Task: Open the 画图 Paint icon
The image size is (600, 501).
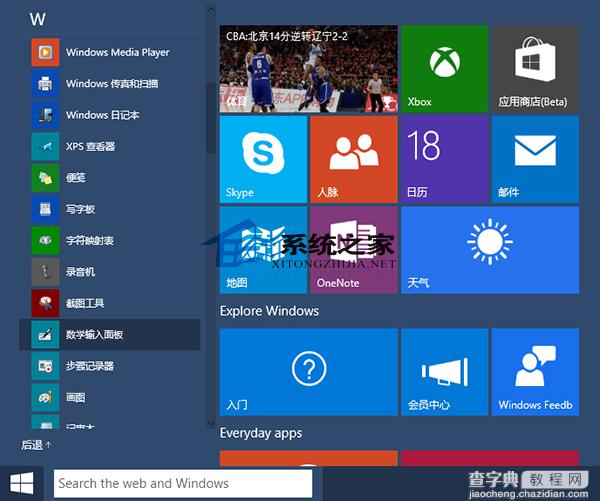Action: coord(45,397)
